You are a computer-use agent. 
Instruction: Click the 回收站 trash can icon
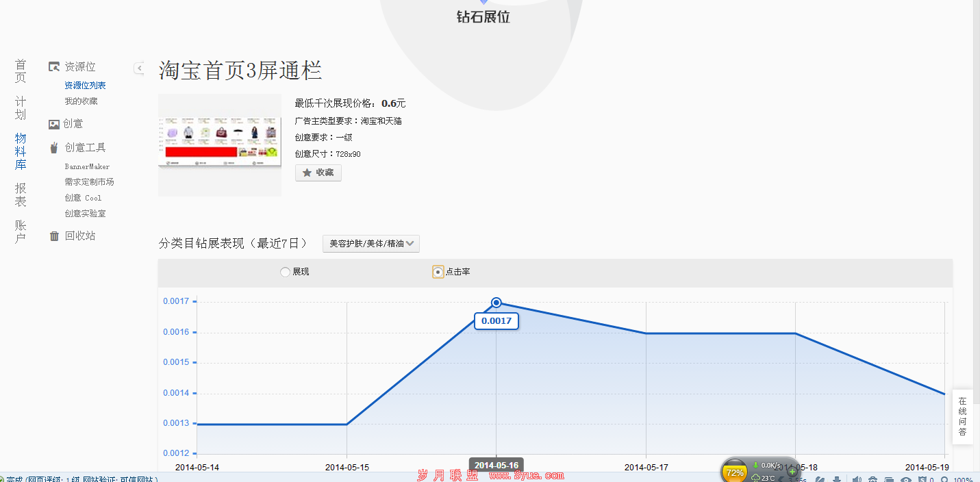click(x=54, y=236)
